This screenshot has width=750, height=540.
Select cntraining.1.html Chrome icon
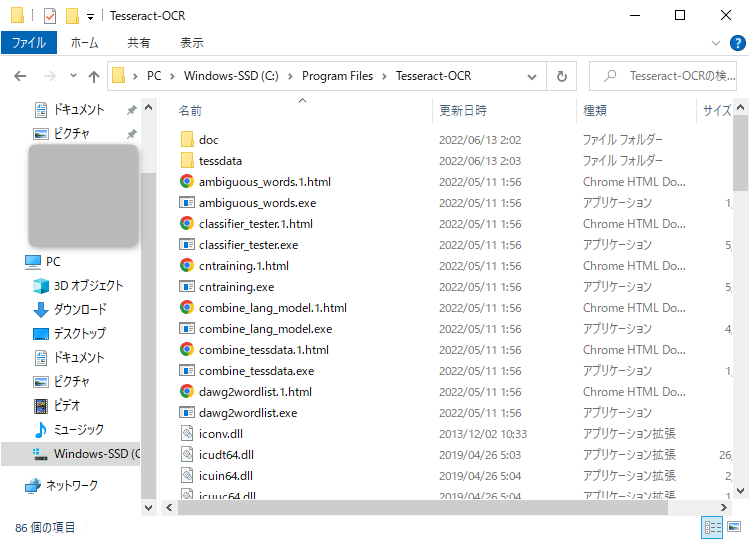tap(187, 265)
